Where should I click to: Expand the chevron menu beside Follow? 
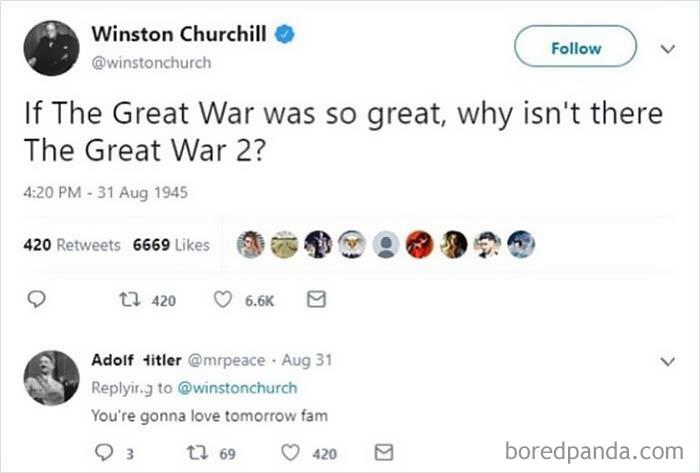pyautogui.click(x=667, y=48)
